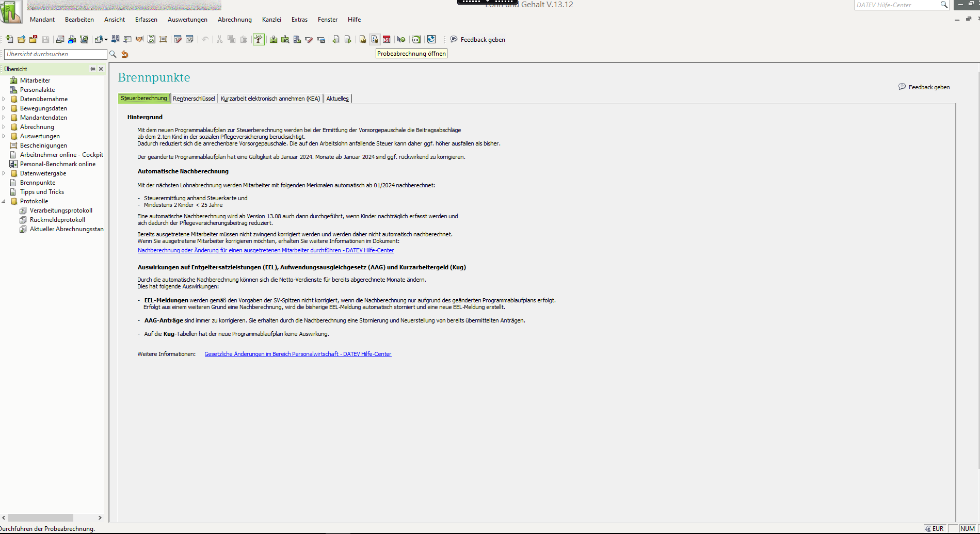Switch to the Rentnerschlüssel tab
980x534 pixels.
pos(194,99)
